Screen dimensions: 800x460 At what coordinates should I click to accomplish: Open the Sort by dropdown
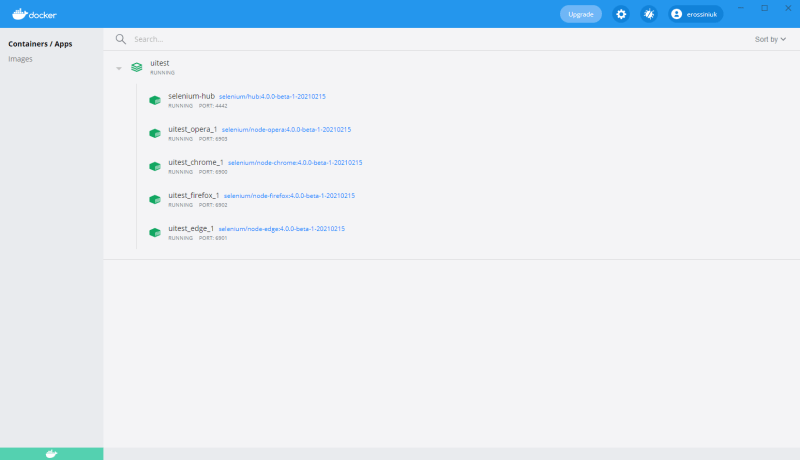click(x=770, y=39)
